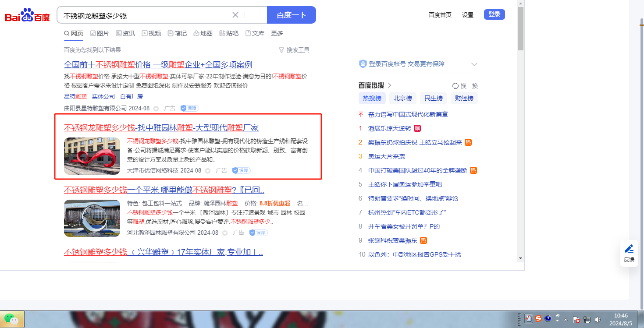Open the 地图 tab
This screenshot has width=644, height=328.
[203, 33]
